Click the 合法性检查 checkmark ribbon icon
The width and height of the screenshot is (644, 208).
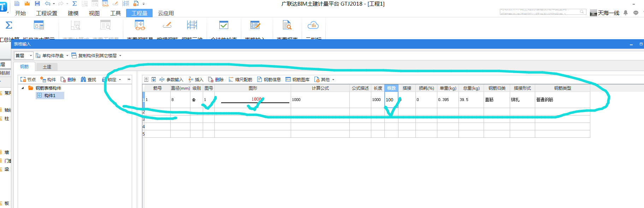pos(224,25)
